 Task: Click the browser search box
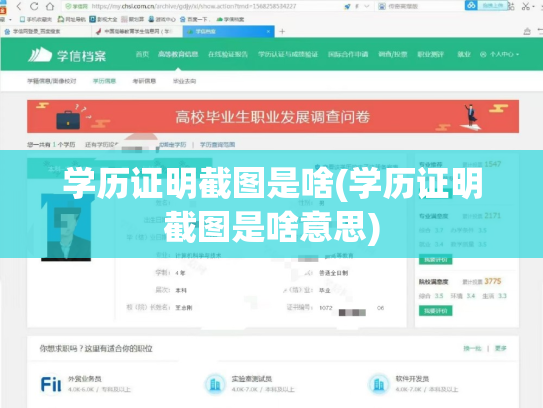421,6
